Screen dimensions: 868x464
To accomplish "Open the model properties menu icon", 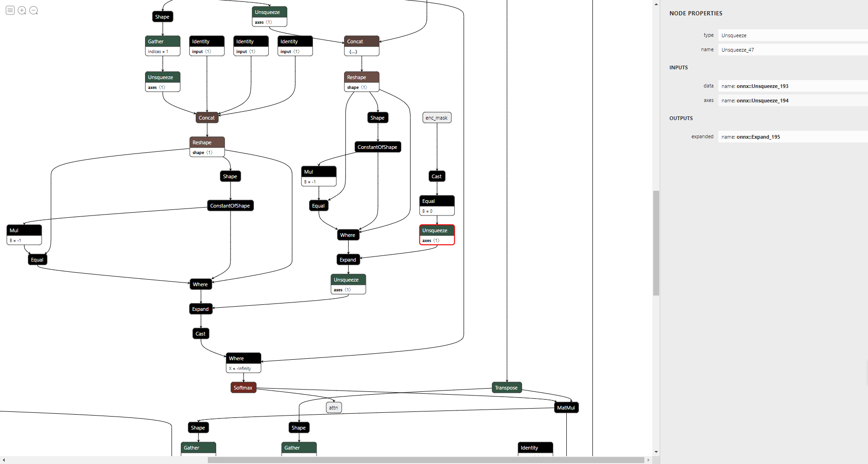I will point(10,10).
